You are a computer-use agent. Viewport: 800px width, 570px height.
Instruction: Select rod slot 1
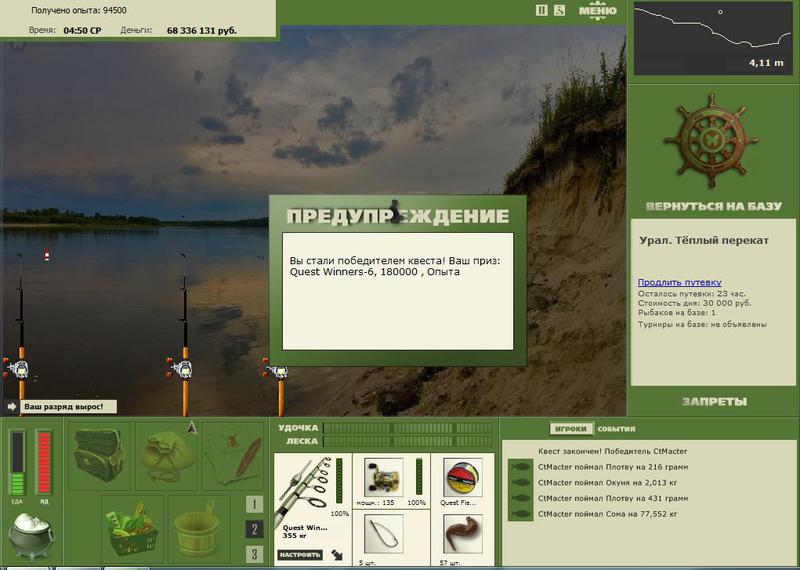click(254, 504)
